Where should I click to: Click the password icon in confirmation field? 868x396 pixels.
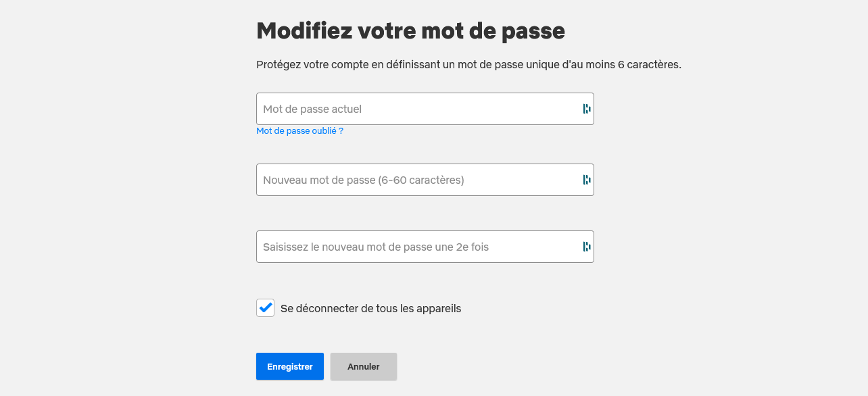pyautogui.click(x=585, y=246)
